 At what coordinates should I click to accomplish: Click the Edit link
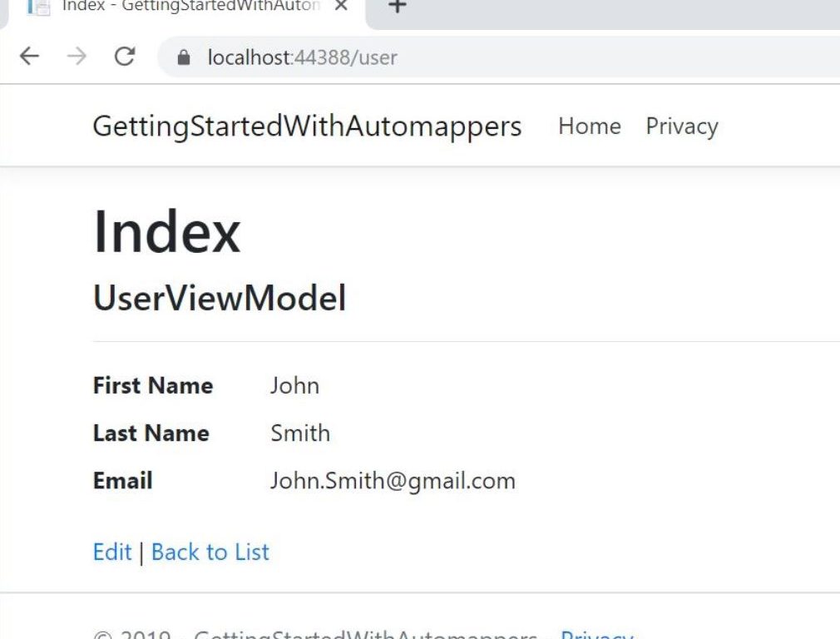click(112, 552)
